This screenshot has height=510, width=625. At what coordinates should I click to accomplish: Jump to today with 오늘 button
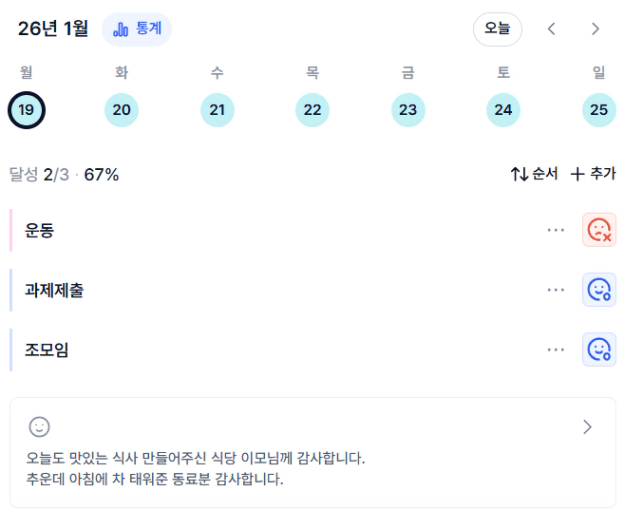(497, 29)
